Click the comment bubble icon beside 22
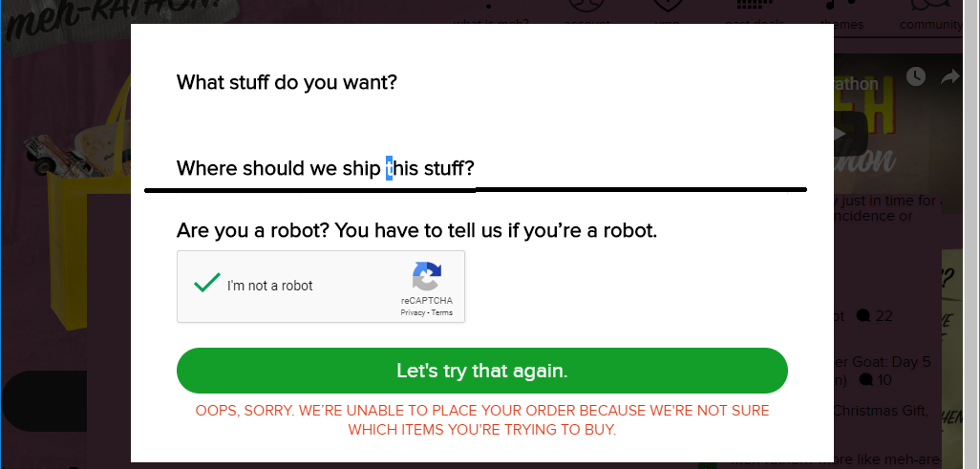 pyautogui.click(x=863, y=315)
